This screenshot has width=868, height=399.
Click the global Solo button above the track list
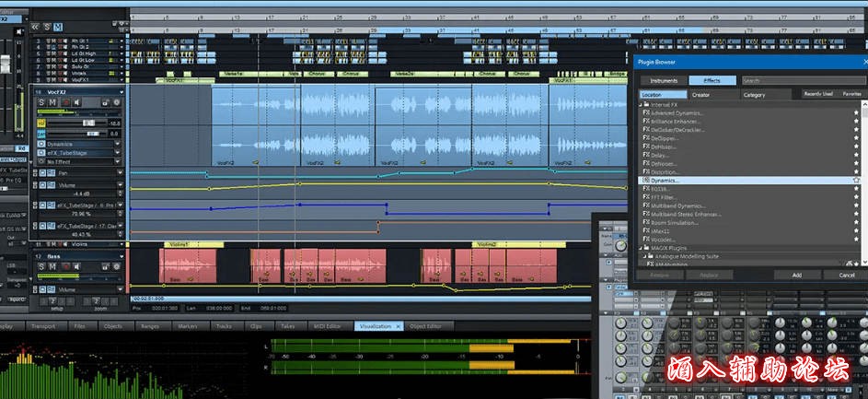[47, 27]
